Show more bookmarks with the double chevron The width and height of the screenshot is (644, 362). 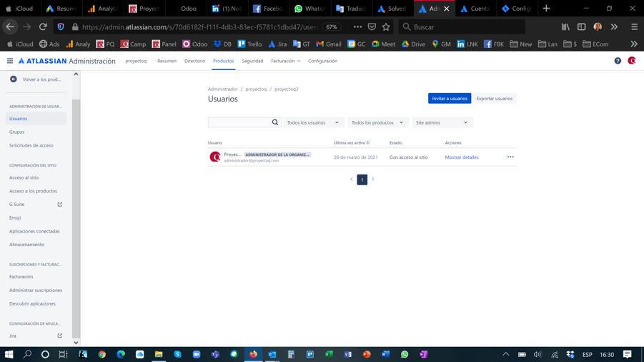[634, 44]
